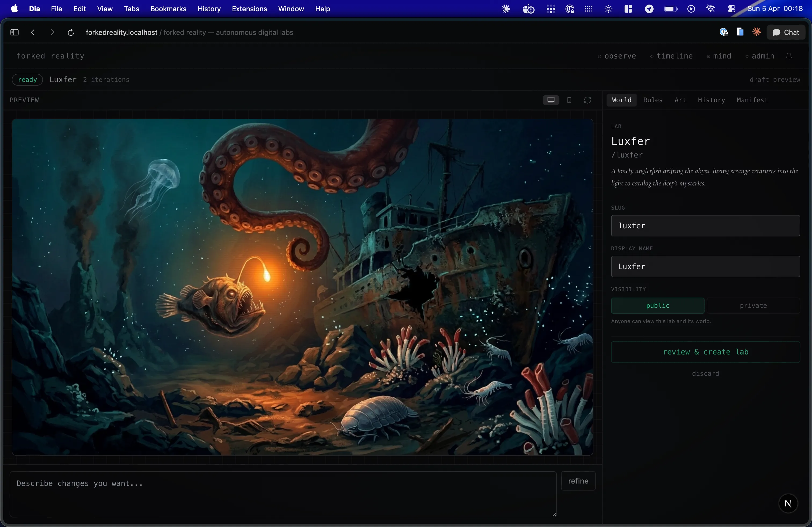The height and width of the screenshot is (527, 812).
Task: Click review & create lab button
Action: 705,352
